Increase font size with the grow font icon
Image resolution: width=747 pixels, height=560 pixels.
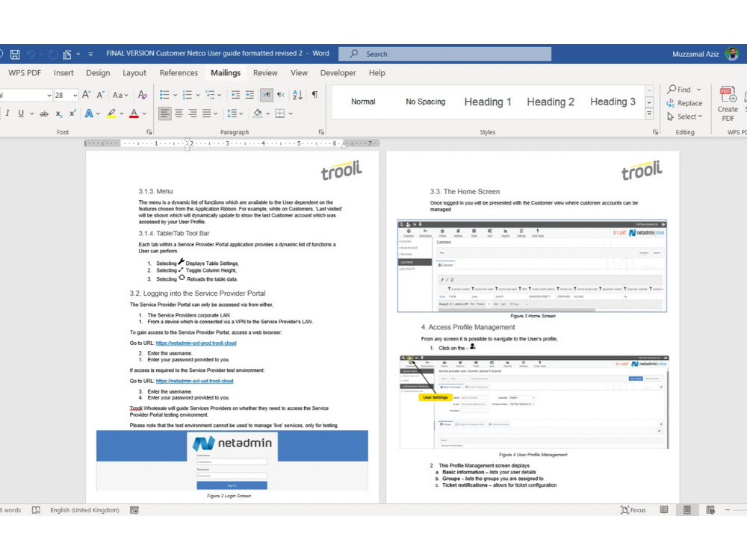tap(86, 95)
